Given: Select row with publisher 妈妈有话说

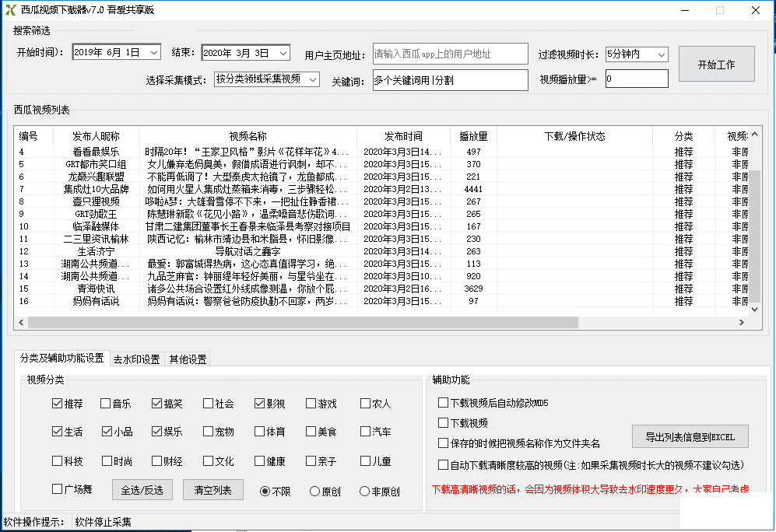Looking at the screenshot, I should point(381,301).
